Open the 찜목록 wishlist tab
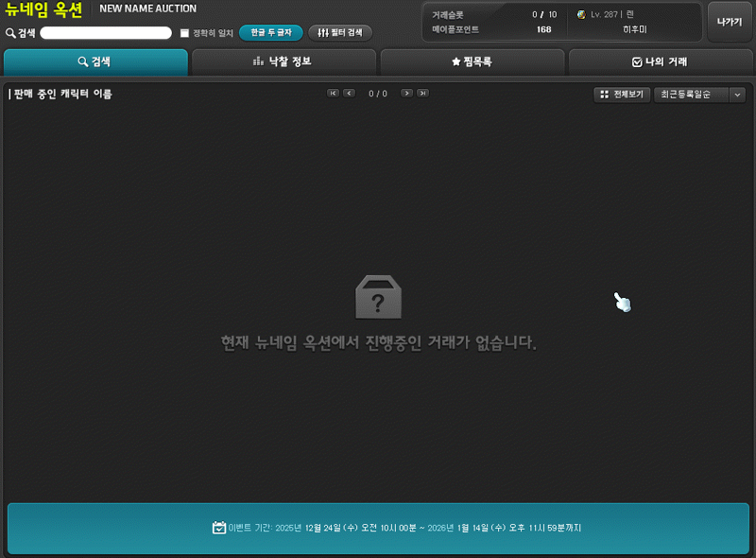This screenshot has height=558, width=756. coord(472,62)
